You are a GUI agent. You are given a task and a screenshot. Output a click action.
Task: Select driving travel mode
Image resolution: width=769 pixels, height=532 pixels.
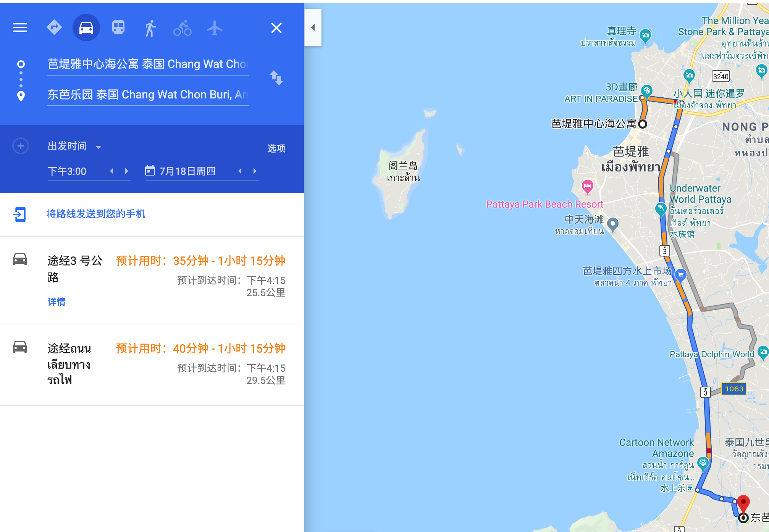pyautogui.click(x=86, y=27)
